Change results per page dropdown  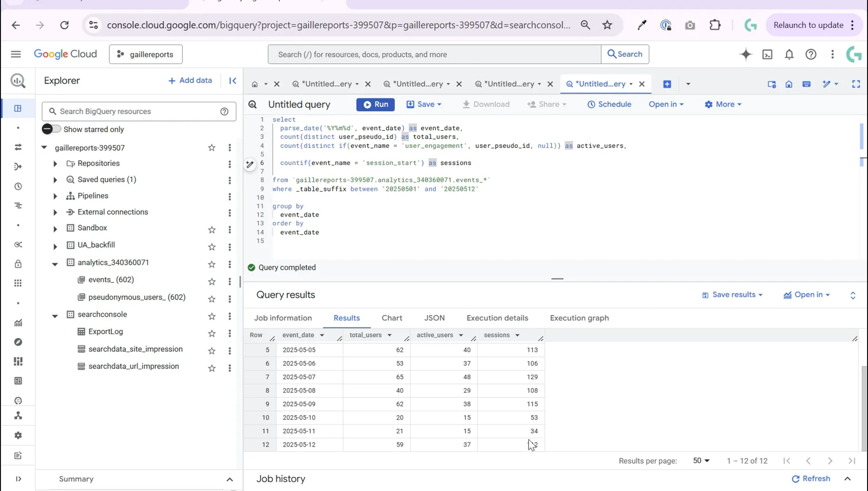click(701, 461)
